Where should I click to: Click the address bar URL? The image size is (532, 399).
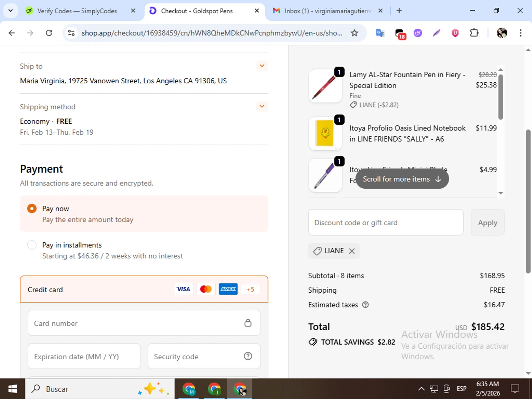[212, 33]
